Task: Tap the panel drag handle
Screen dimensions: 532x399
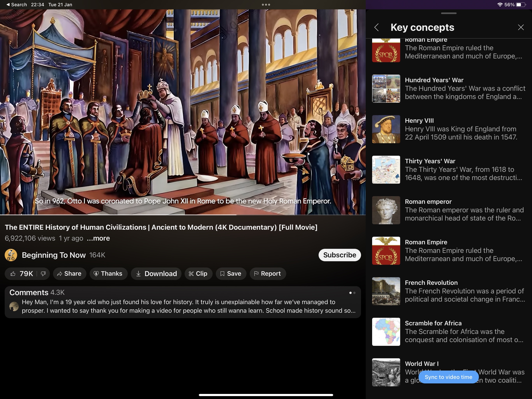Action: pyautogui.click(x=448, y=13)
